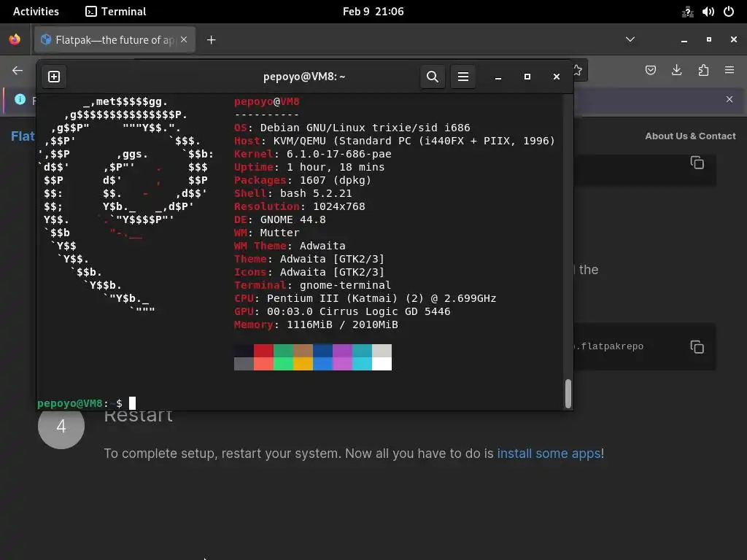Click the 'CPU: Pentium III (Katmai)' line

[x=365, y=298]
